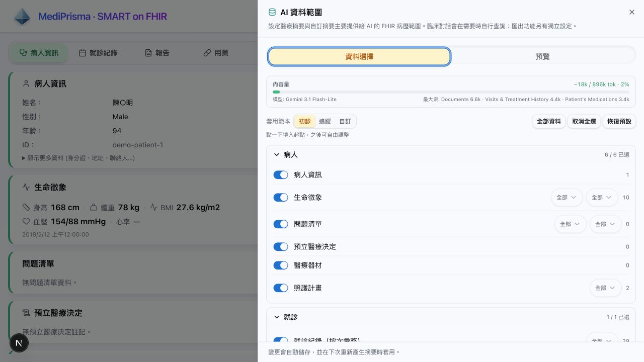Toggle the 醫療器材 switch
Screen dimensions: 644x362
tap(281, 265)
